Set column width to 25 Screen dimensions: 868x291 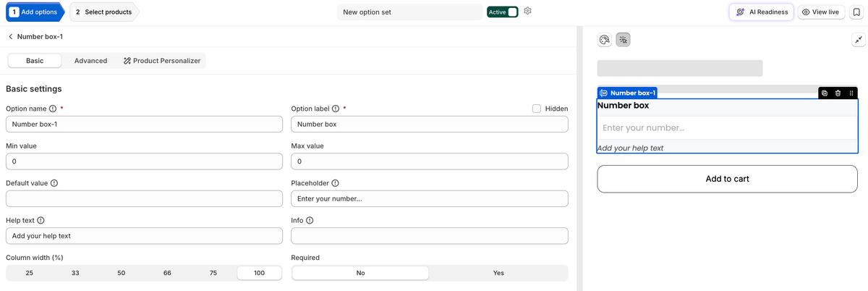coord(29,273)
